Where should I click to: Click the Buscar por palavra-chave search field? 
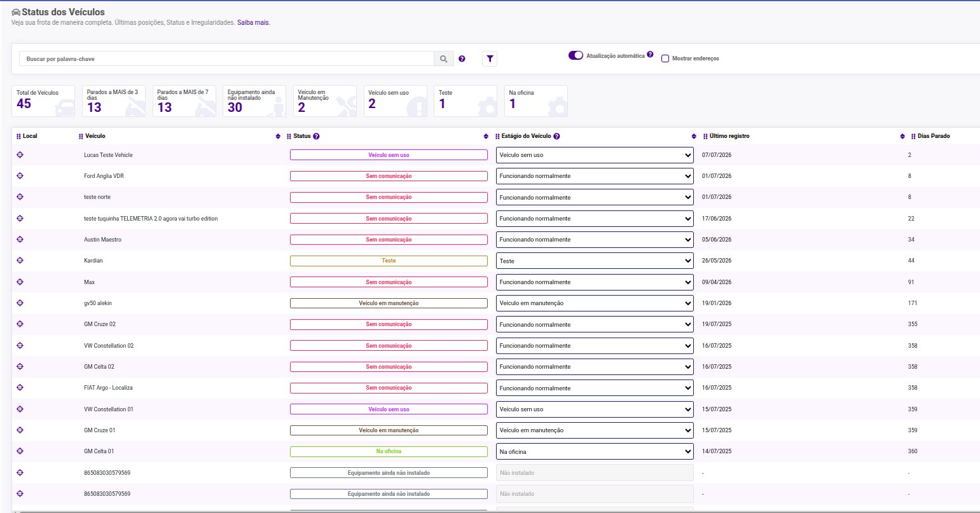(226, 58)
